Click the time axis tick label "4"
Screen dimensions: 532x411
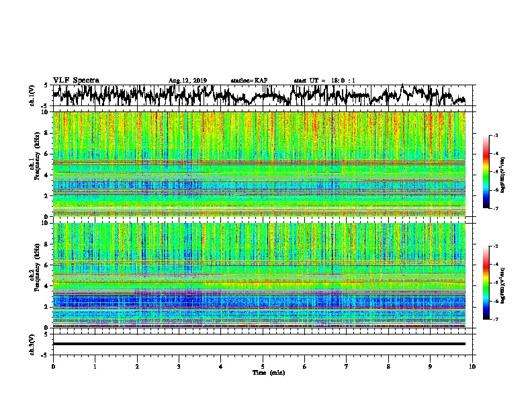tap(221, 367)
